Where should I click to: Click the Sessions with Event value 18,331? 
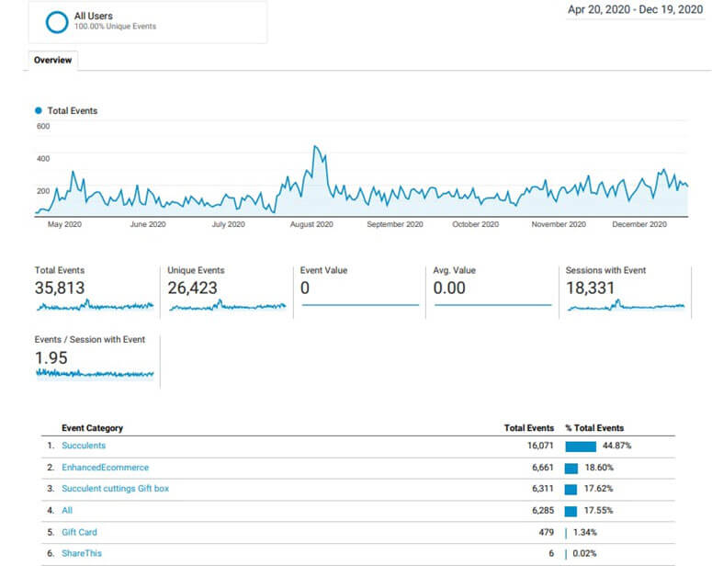click(x=590, y=288)
